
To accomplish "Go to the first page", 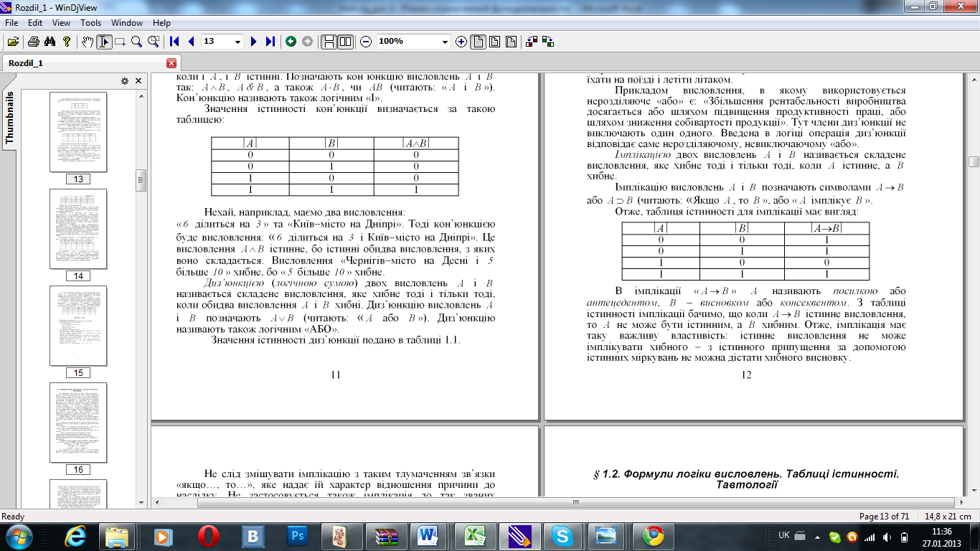I will pos(174,42).
